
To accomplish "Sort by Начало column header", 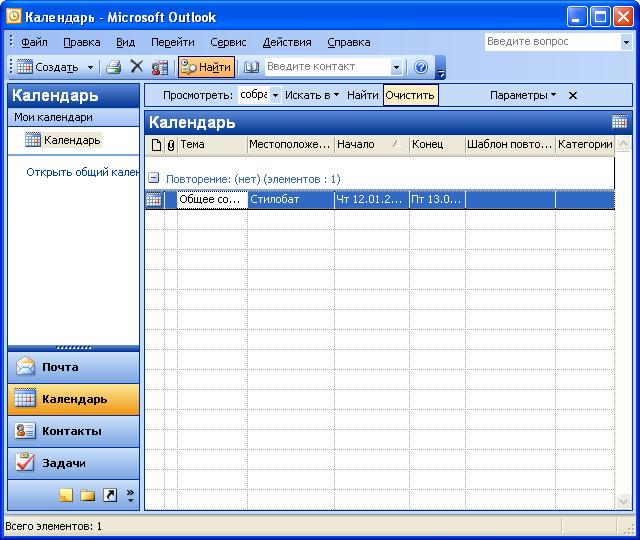I will (371, 144).
